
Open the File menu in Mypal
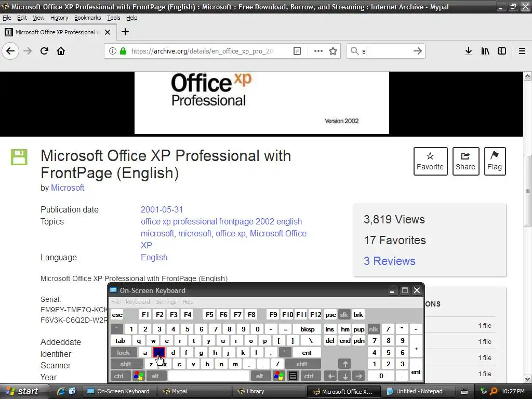[x=7, y=18]
